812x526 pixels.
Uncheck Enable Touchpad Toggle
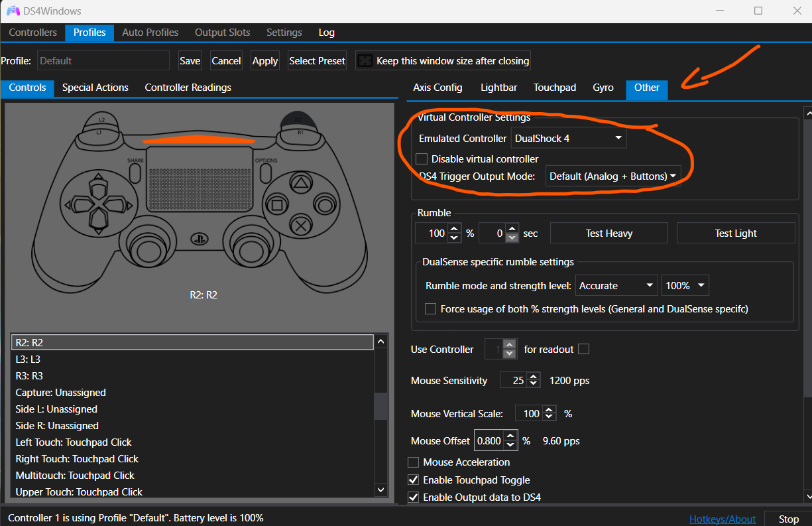click(x=413, y=480)
